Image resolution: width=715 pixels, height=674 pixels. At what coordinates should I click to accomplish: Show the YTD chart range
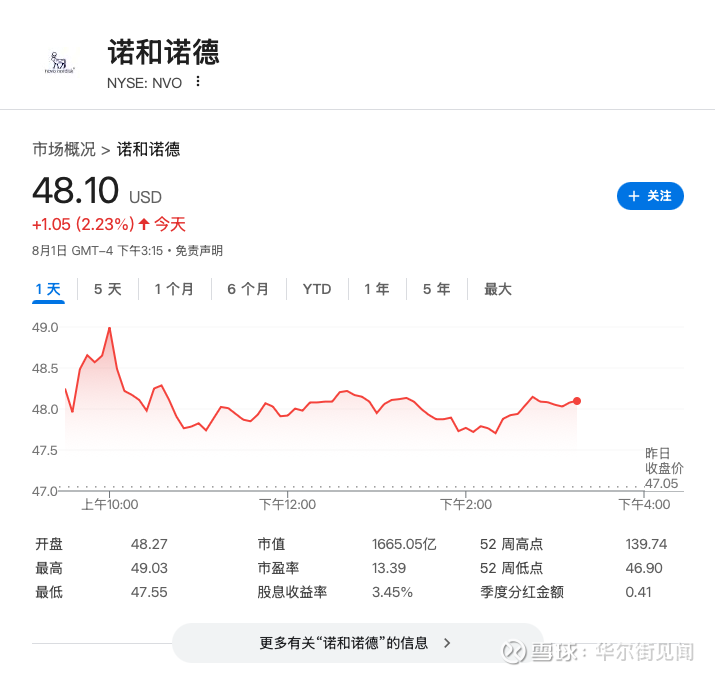tap(317, 289)
